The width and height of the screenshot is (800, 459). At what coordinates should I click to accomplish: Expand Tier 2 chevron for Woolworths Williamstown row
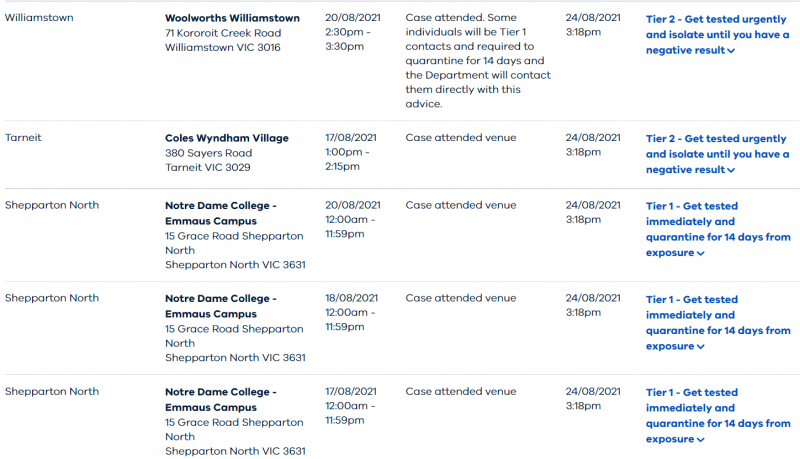coord(731,51)
